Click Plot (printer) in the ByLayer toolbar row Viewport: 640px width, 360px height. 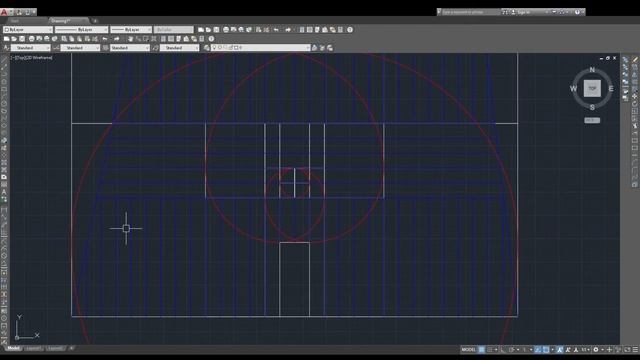pyautogui.click(x=226, y=30)
